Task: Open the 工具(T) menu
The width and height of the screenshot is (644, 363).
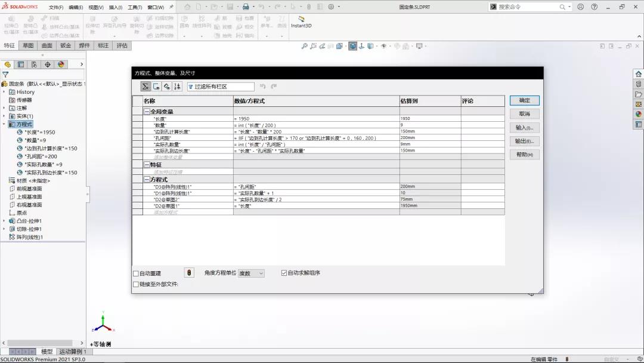Action: click(x=134, y=7)
